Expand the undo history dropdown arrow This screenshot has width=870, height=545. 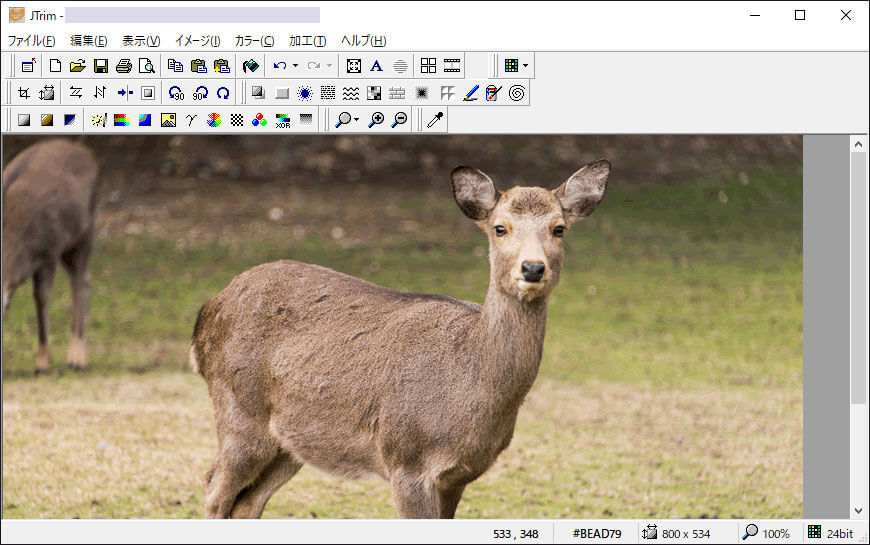click(295, 66)
